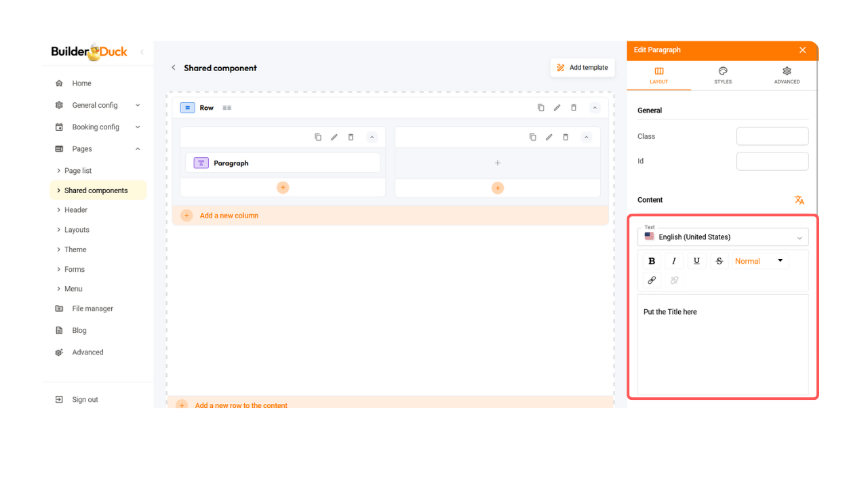Open the English (United States) language dropdown
868x488 pixels.
coord(723,237)
